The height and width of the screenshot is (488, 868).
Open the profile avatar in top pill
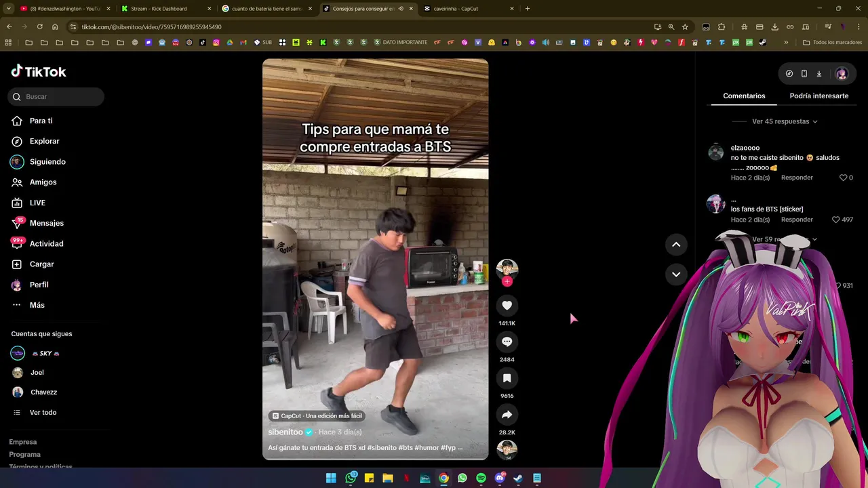842,74
